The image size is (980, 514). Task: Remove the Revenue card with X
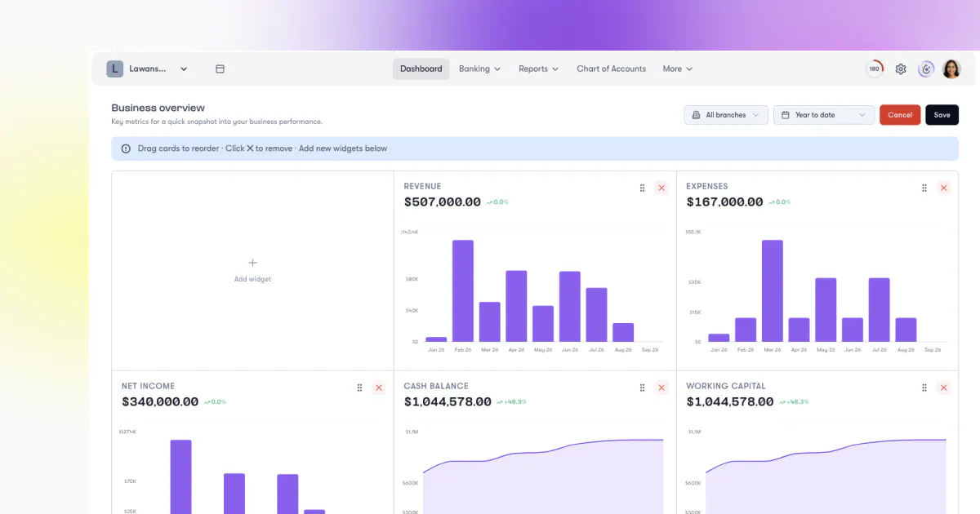click(x=661, y=188)
